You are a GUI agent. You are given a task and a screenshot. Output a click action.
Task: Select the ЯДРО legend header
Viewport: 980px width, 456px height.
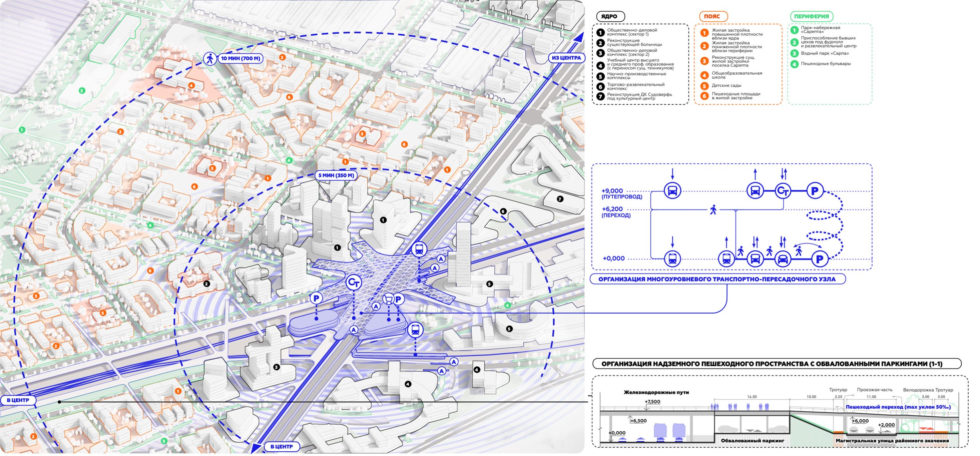pyautogui.click(x=610, y=16)
